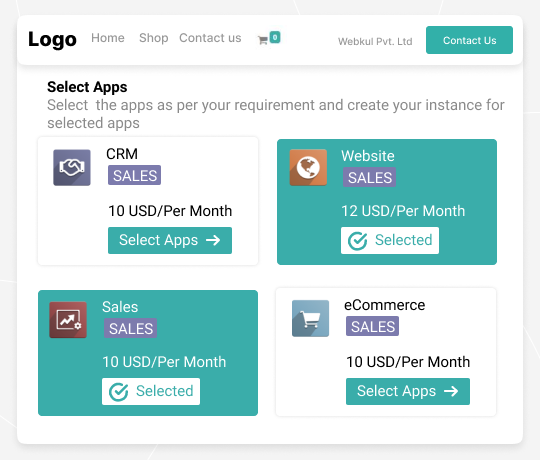Click the Sales chart app icon
The width and height of the screenshot is (540, 460).
68,320
